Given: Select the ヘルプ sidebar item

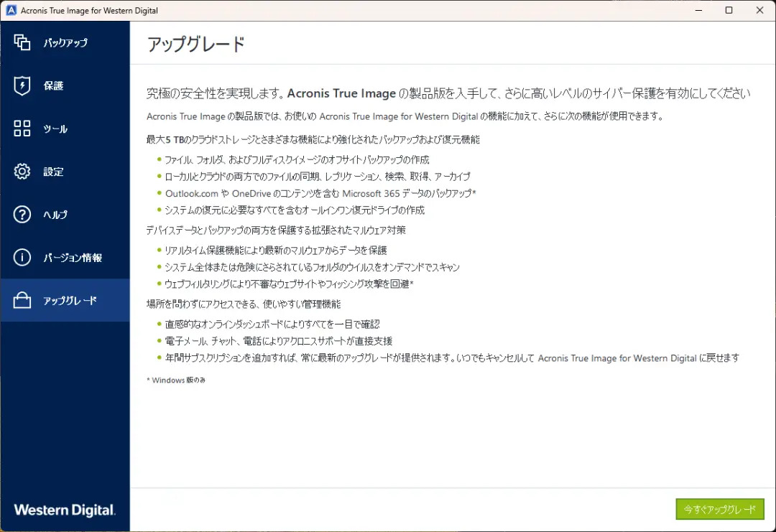Looking at the screenshot, I should click(x=65, y=215).
